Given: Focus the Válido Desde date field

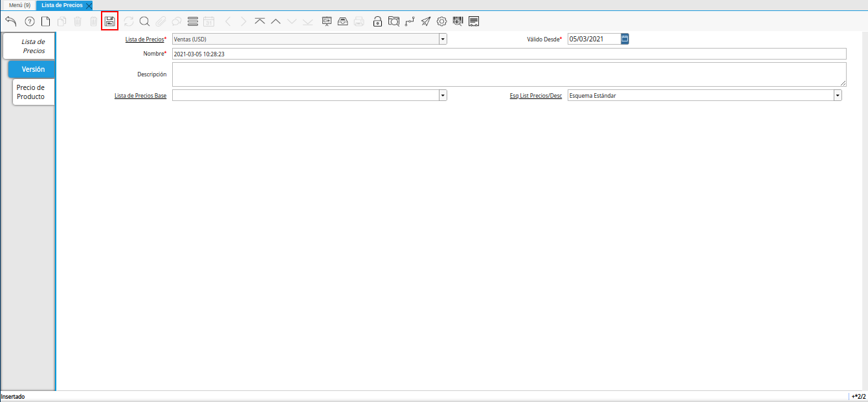Looking at the screenshot, I should click(594, 39).
